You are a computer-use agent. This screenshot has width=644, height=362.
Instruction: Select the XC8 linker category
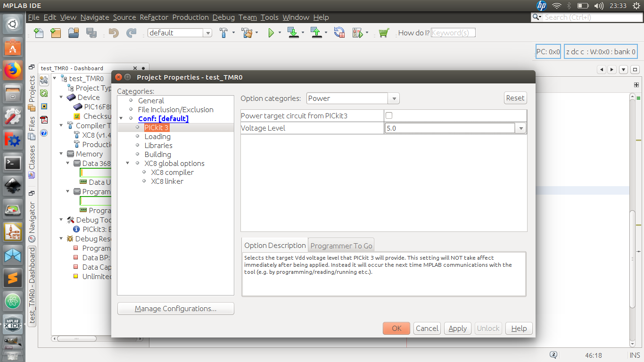(x=167, y=181)
